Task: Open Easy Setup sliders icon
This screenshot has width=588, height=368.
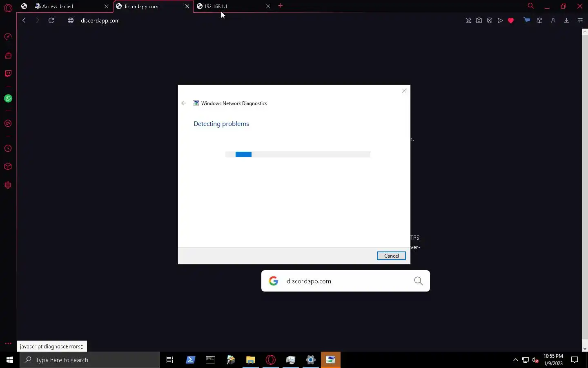Action: (580, 20)
